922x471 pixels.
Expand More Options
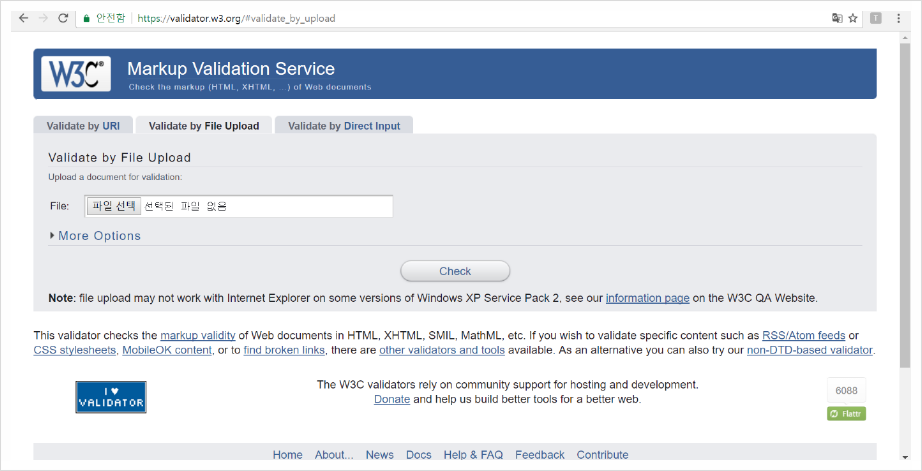click(95, 236)
